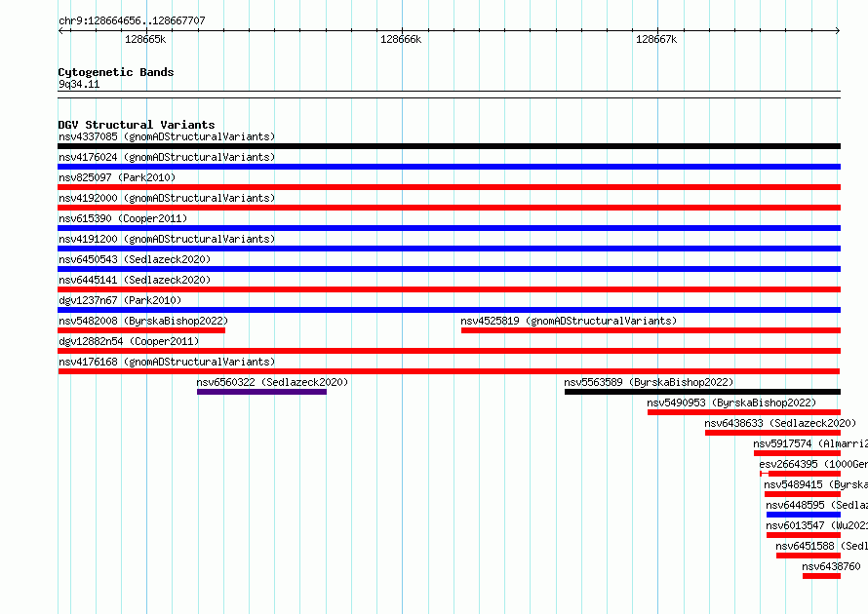The height and width of the screenshot is (614, 868).
Task: Click the esv2664395 variant label
Action: pos(813,464)
